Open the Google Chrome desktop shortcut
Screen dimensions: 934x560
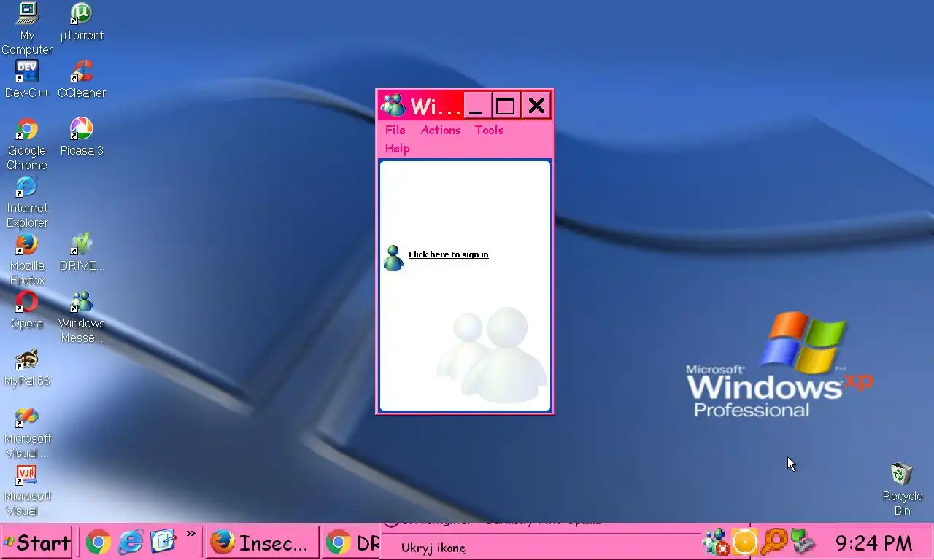pos(27,144)
